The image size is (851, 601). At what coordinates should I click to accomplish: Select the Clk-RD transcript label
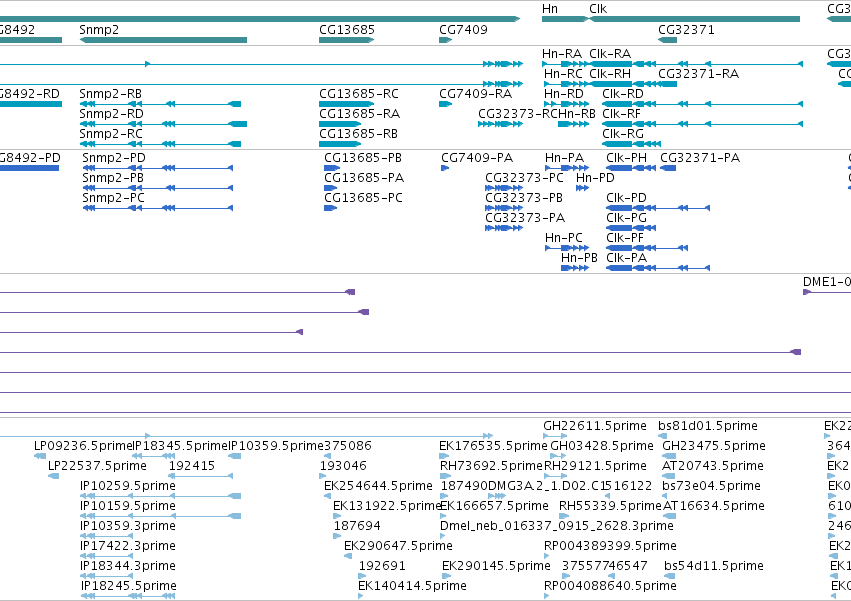coord(623,94)
